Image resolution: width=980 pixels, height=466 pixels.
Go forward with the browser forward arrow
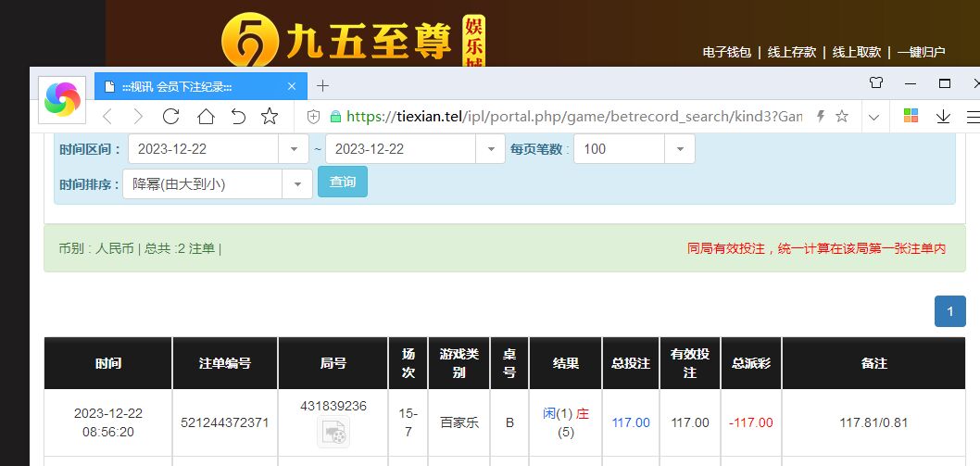138,117
